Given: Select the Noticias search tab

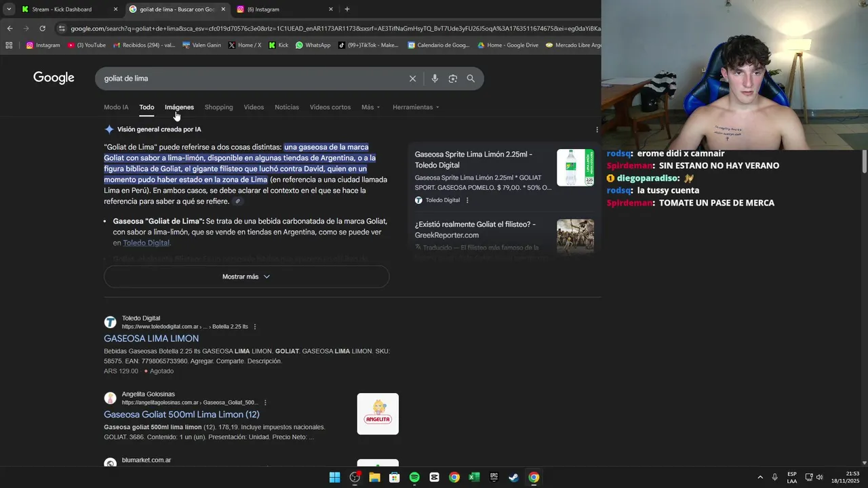Looking at the screenshot, I should [x=287, y=107].
